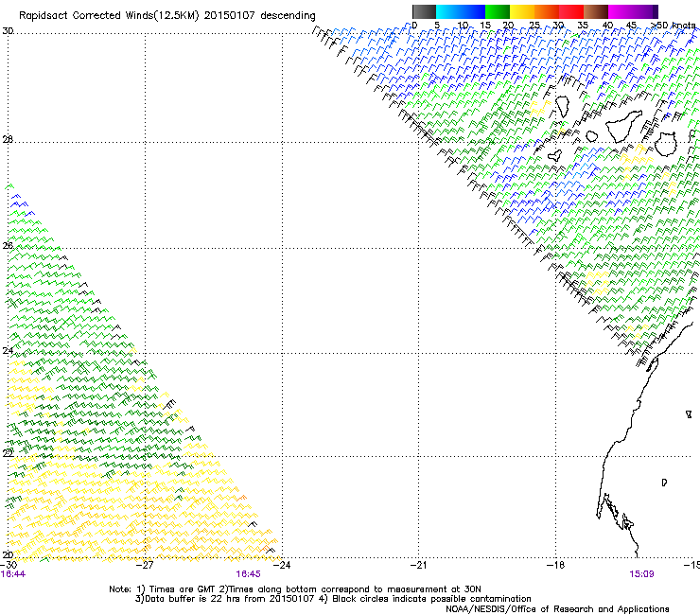The width and height of the screenshot is (700, 615).
Task: Click the '-21' longitude axis label
Action: [x=418, y=565]
